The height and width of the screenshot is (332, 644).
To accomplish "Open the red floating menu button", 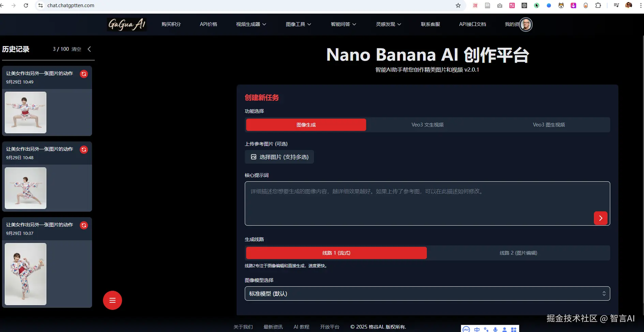I will tap(113, 300).
